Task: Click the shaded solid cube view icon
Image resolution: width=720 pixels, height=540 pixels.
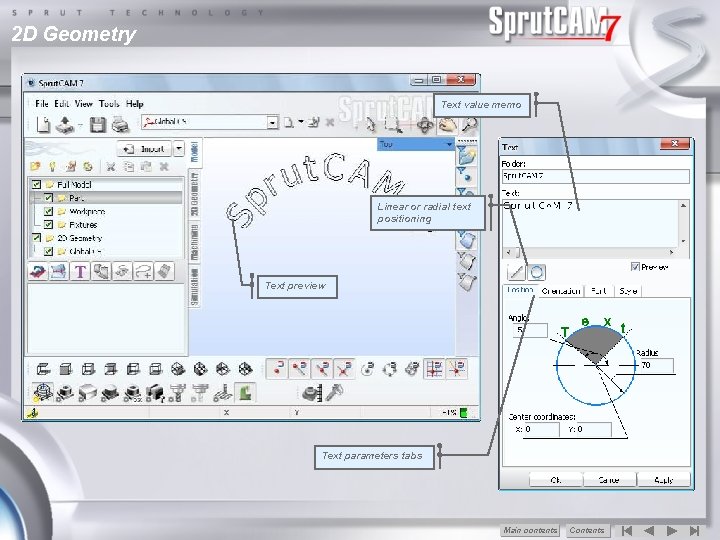Action: 66,369
